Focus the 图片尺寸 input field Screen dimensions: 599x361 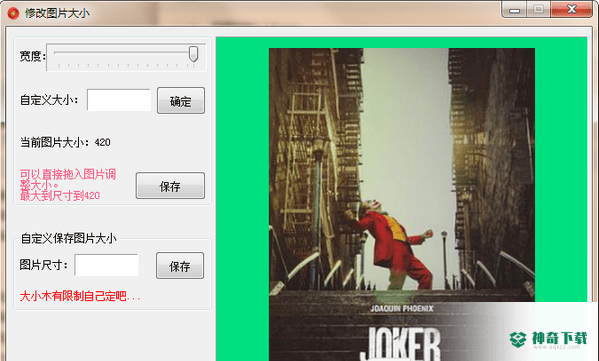click(x=107, y=265)
